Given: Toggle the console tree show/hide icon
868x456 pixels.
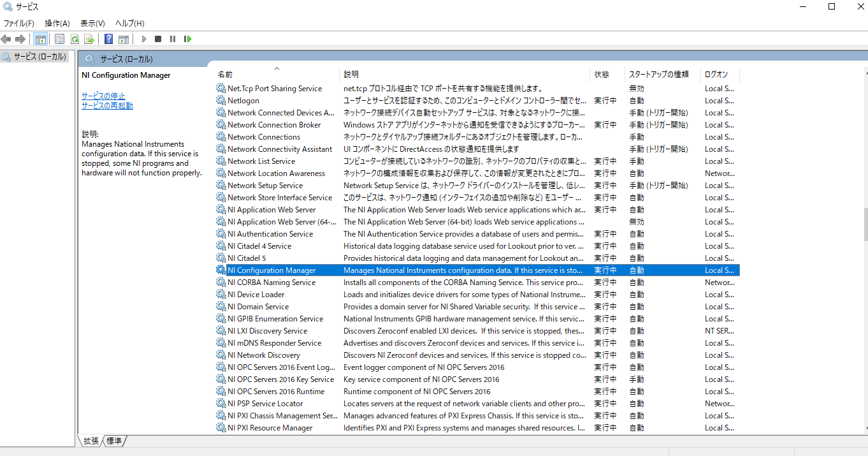Looking at the screenshot, I should [x=40, y=39].
